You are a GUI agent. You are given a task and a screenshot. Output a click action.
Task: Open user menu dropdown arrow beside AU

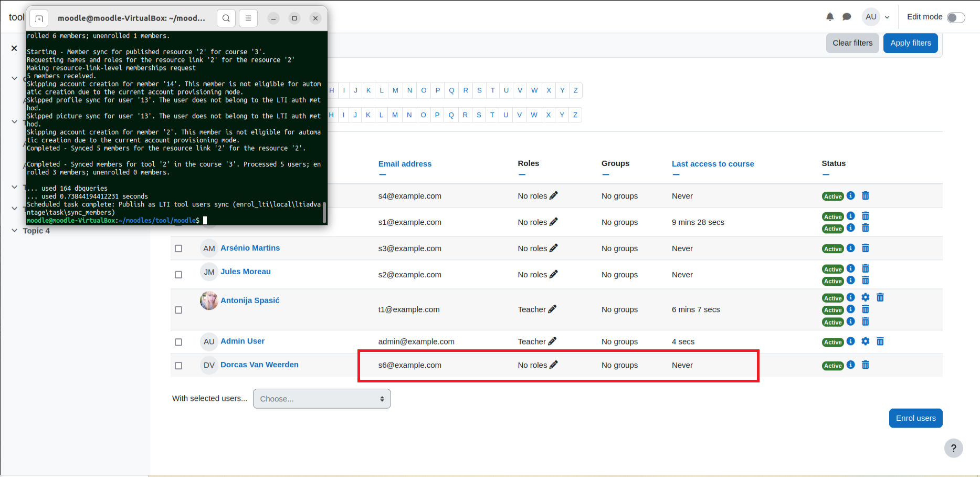pos(887,17)
